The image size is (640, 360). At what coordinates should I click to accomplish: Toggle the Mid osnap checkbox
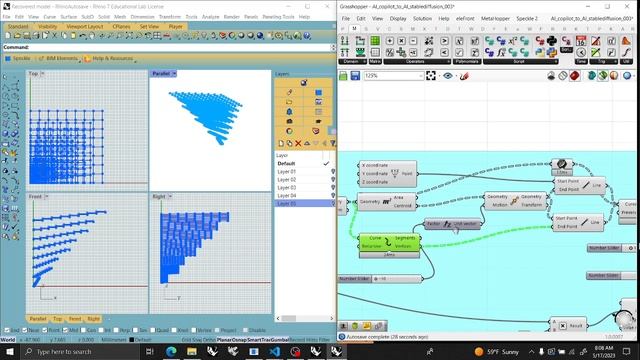(65, 330)
